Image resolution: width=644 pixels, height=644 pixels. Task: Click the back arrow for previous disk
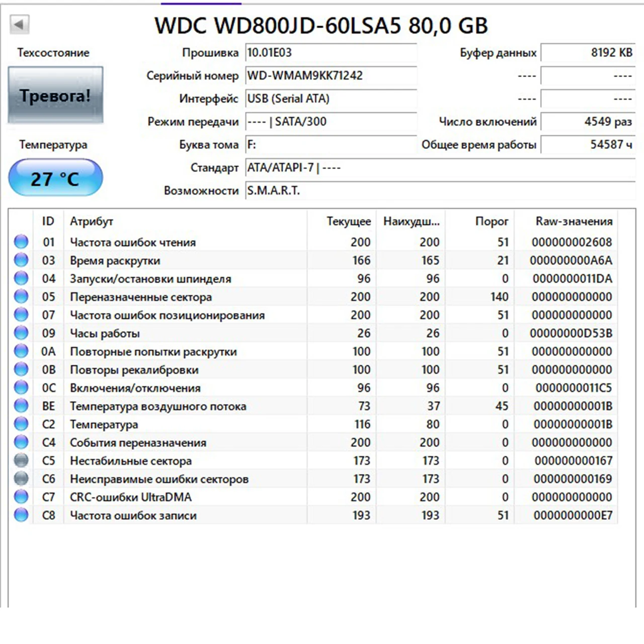coord(19,24)
